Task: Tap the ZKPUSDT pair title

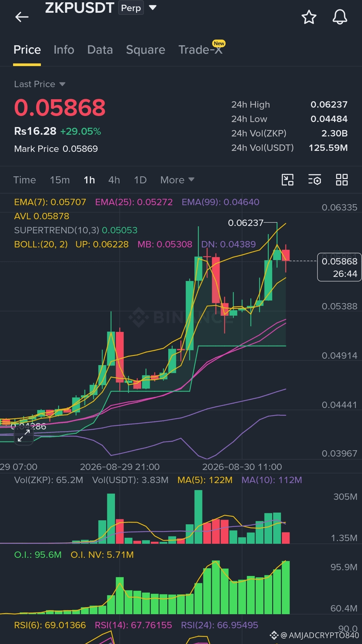Action: [x=79, y=7]
